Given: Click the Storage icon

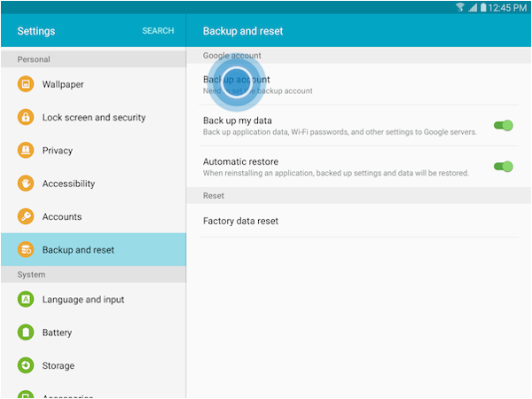Looking at the screenshot, I should 26,365.
